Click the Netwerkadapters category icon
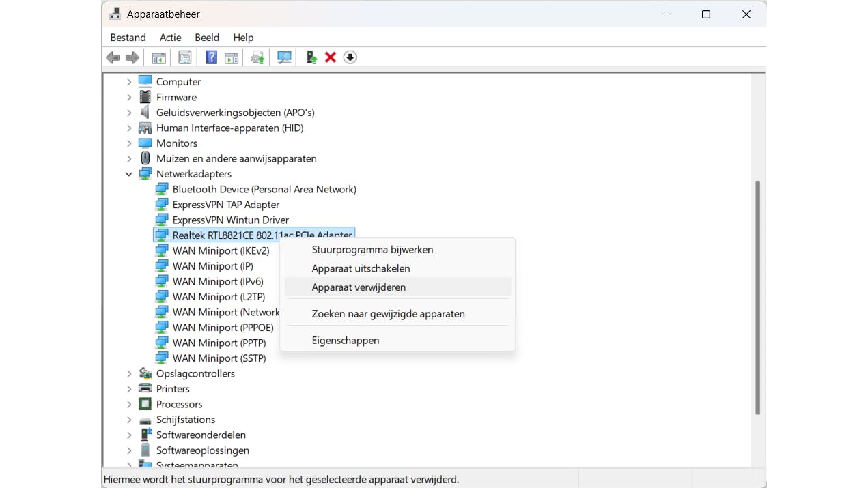 tap(145, 174)
